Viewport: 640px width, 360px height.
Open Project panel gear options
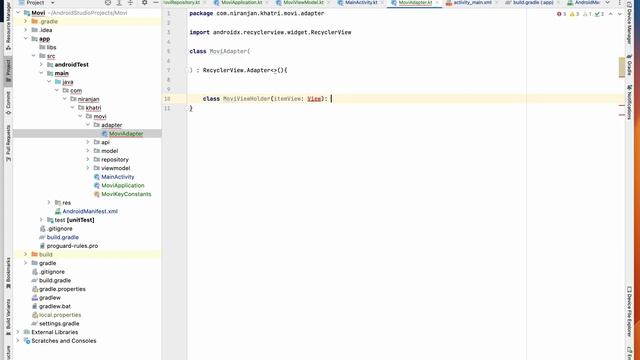pos(144,2)
